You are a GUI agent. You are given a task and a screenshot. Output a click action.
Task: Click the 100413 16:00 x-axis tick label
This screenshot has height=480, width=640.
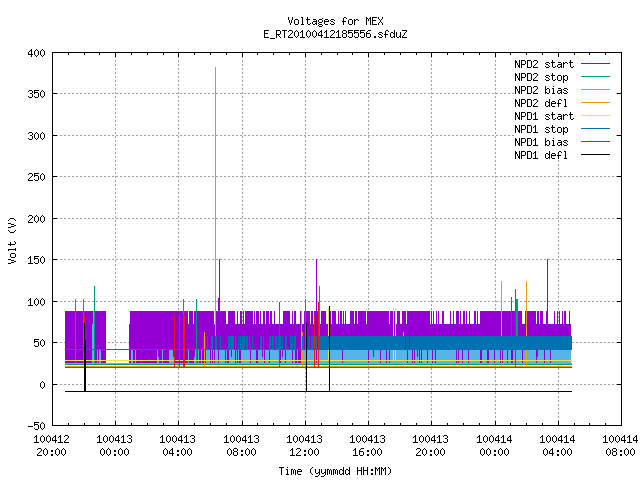[367, 446]
